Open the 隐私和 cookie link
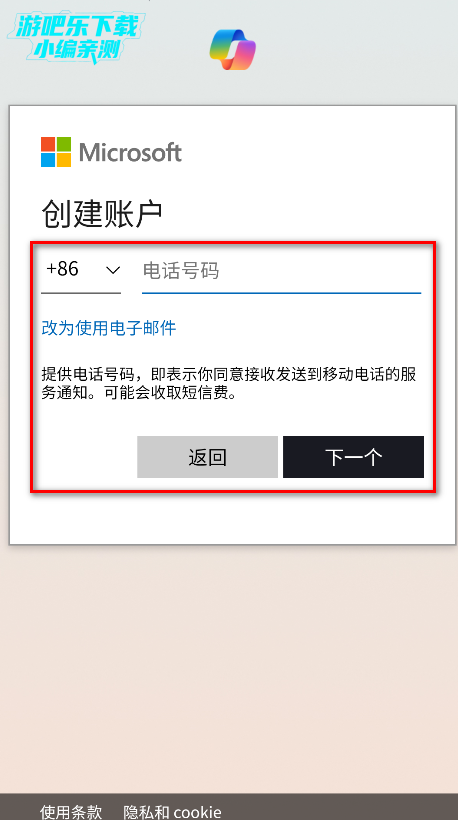Viewport: 458px width, 820px height. [173, 812]
